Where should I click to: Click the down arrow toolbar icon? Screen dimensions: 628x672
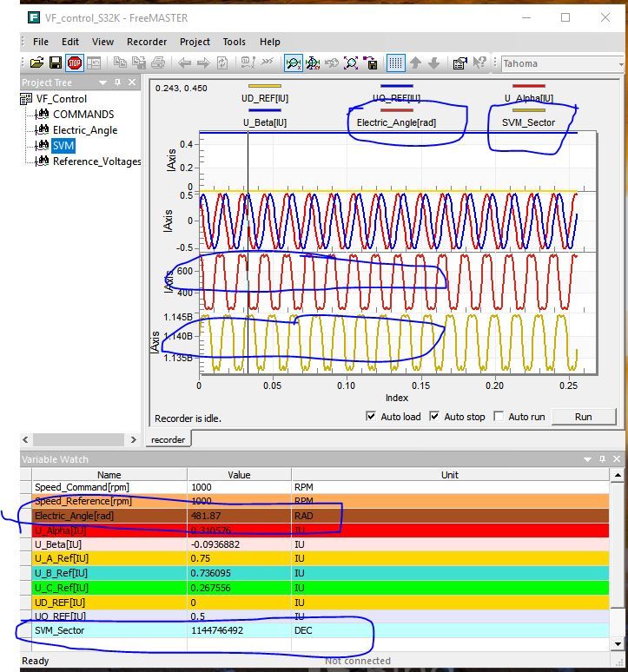pyautogui.click(x=433, y=63)
